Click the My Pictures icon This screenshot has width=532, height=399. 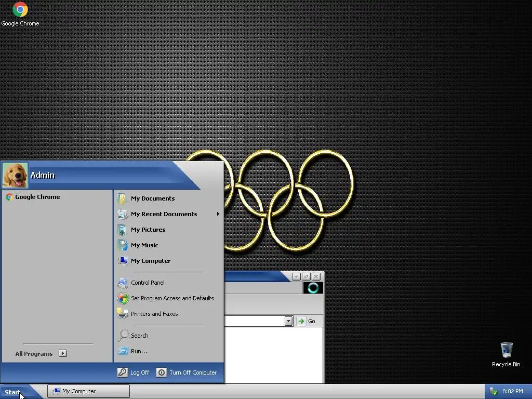pos(122,230)
